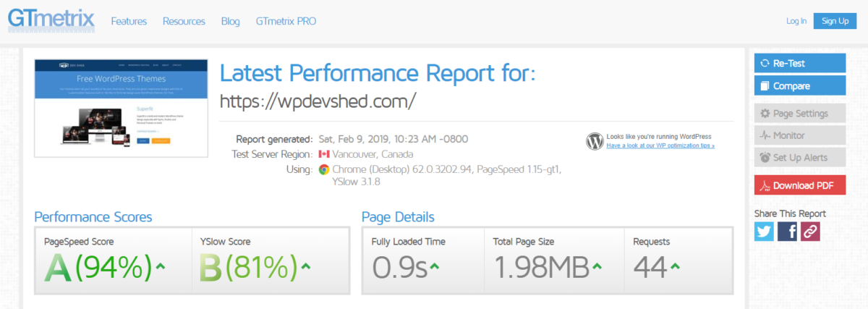Viewport: 868px width, 309px height.
Task: Click the GTmetrix logo
Action: click(x=51, y=20)
